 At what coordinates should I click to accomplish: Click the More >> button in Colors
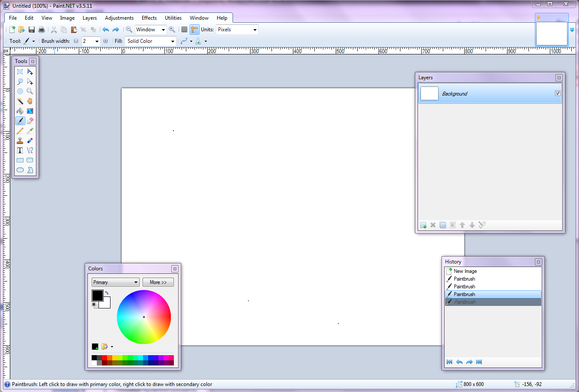pos(158,282)
